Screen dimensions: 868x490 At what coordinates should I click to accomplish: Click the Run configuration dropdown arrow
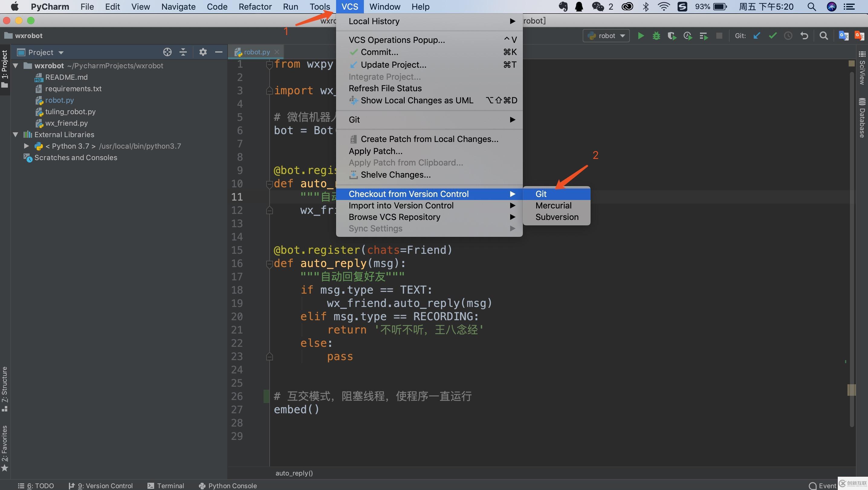click(x=624, y=36)
